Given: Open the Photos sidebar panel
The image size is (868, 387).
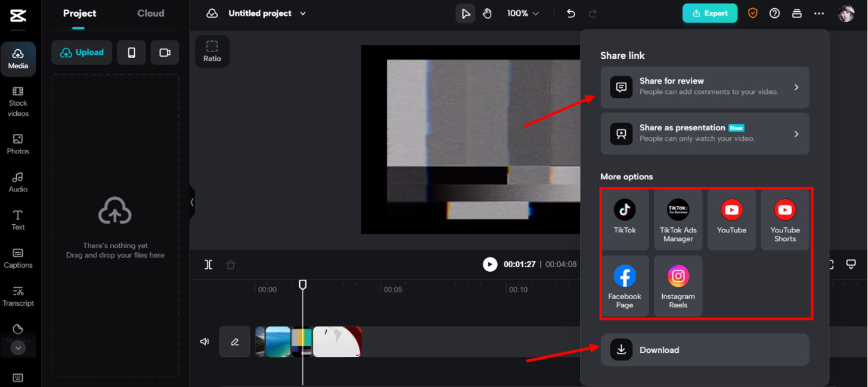Looking at the screenshot, I should (18, 144).
